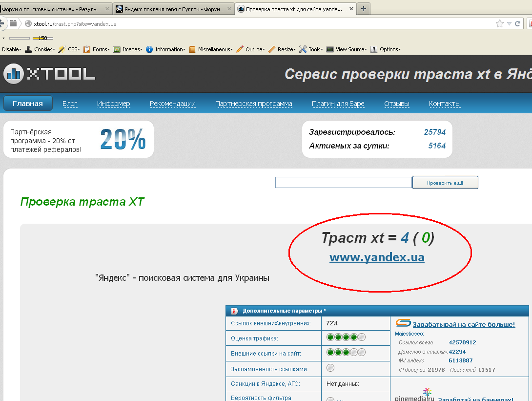Screen dimensions: 532x401
Task: Click the site check input field
Action: coord(343,182)
